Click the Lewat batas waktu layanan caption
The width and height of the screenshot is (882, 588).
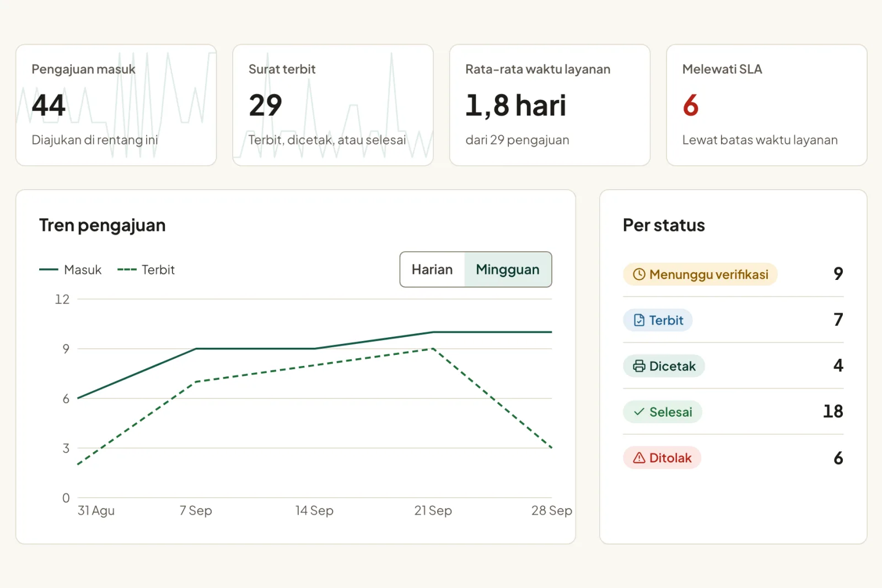point(760,140)
